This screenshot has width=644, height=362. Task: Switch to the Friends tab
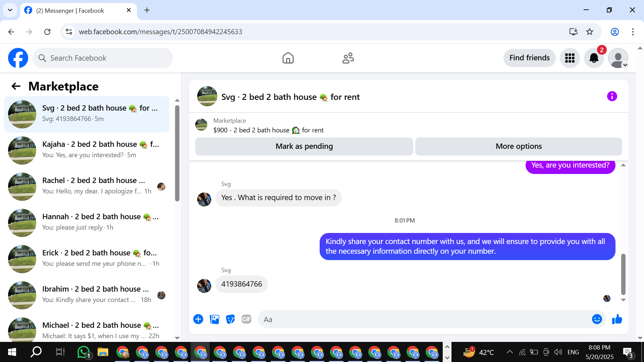pyautogui.click(x=348, y=58)
